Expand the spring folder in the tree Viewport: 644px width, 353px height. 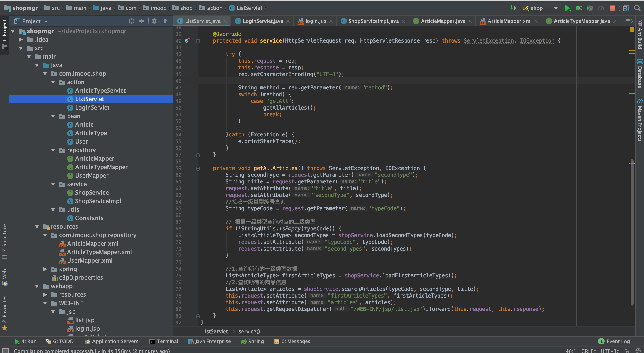coord(45,269)
